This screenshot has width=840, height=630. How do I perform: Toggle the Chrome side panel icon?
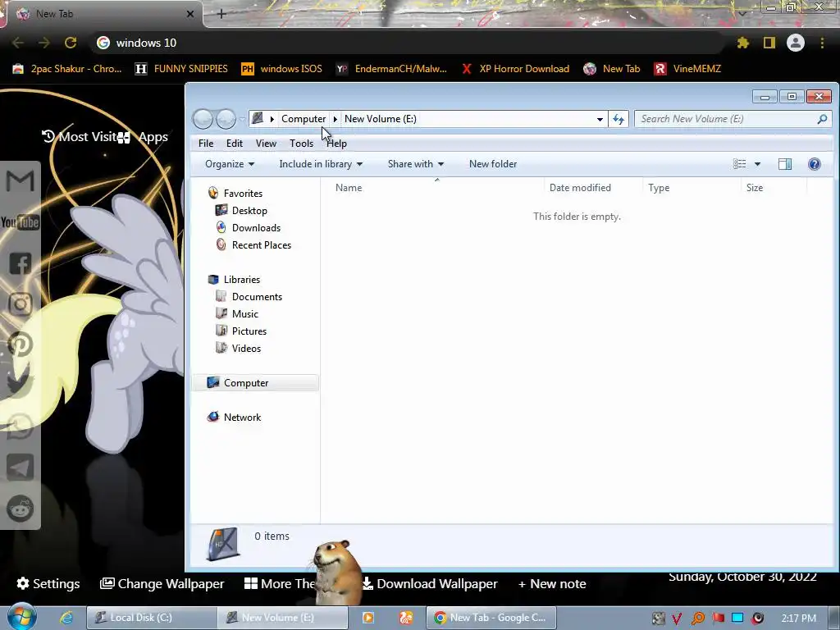coord(769,43)
